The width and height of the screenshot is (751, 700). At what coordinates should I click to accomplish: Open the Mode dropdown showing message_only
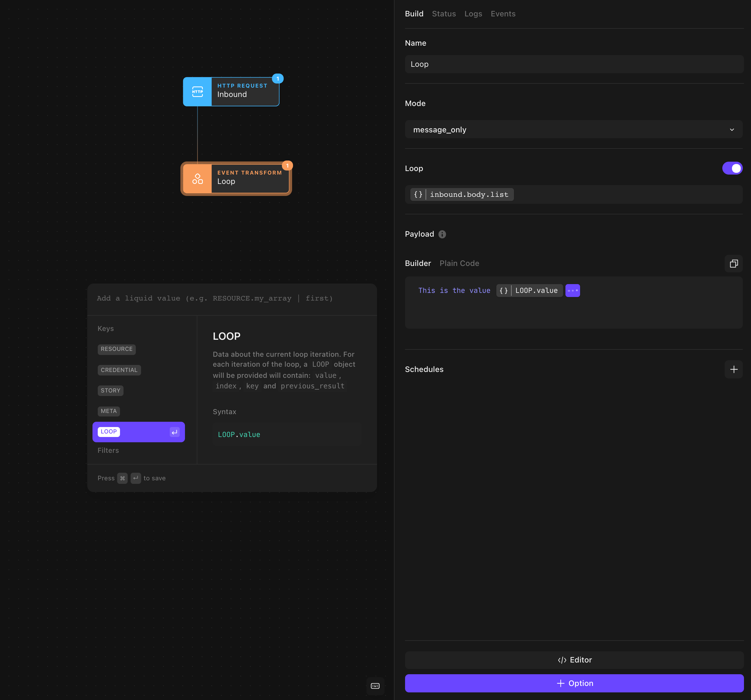point(573,130)
